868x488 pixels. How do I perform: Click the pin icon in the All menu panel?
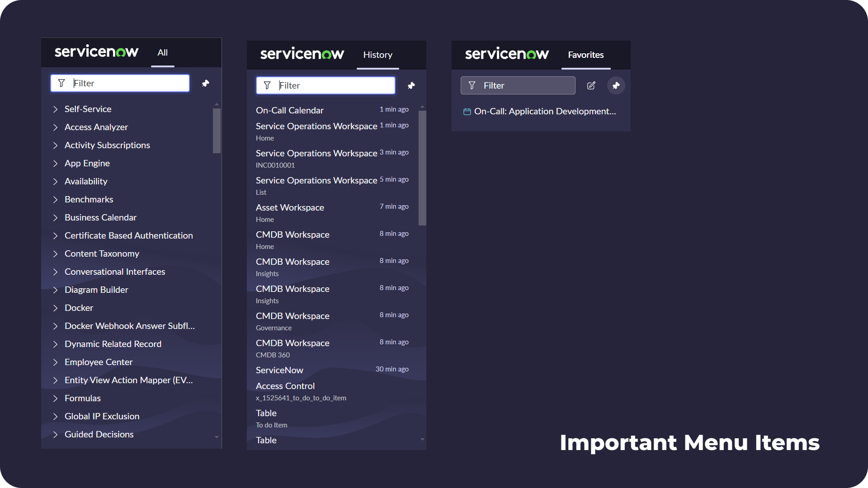pos(205,83)
